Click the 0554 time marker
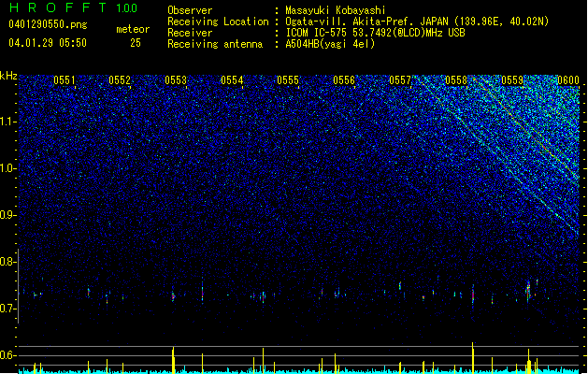This screenshot has height=374, width=588. pos(232,80)
